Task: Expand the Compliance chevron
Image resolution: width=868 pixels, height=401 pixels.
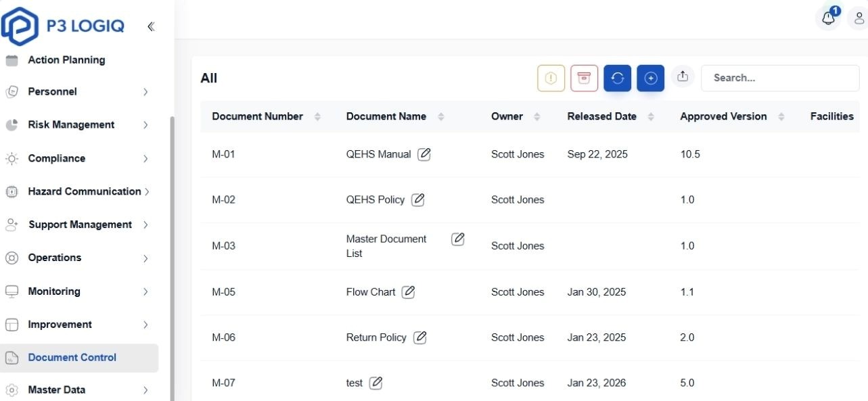Action: (x=145, y=158)
